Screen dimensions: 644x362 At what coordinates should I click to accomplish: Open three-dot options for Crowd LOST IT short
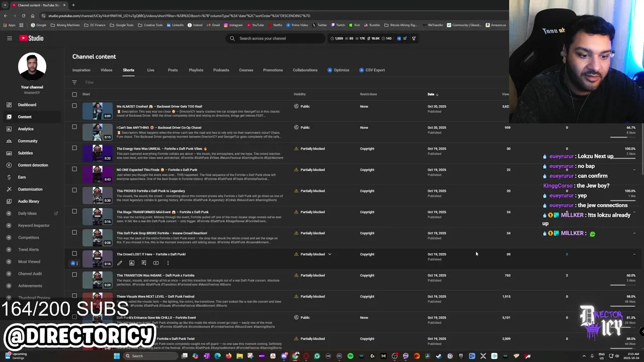tap(168, 263)
